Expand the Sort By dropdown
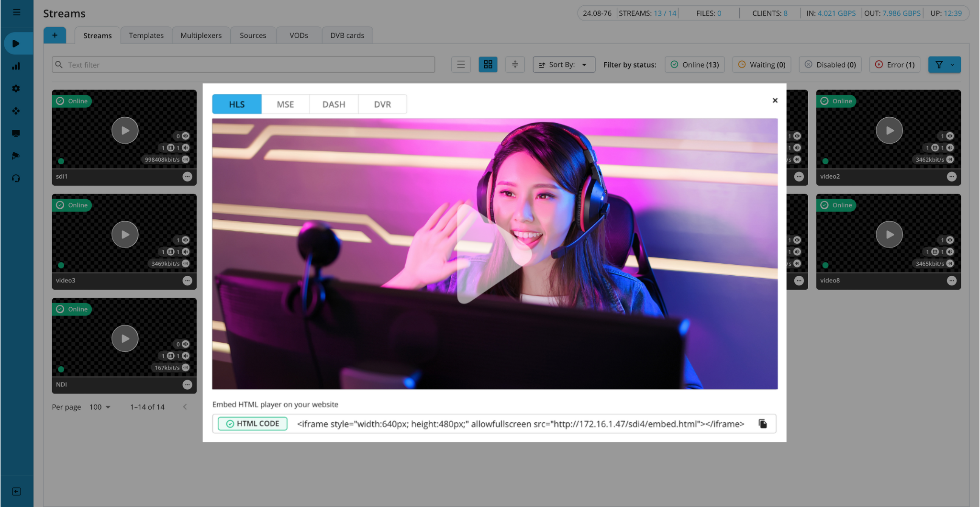980x507 pixels. [x=563, y=65]
